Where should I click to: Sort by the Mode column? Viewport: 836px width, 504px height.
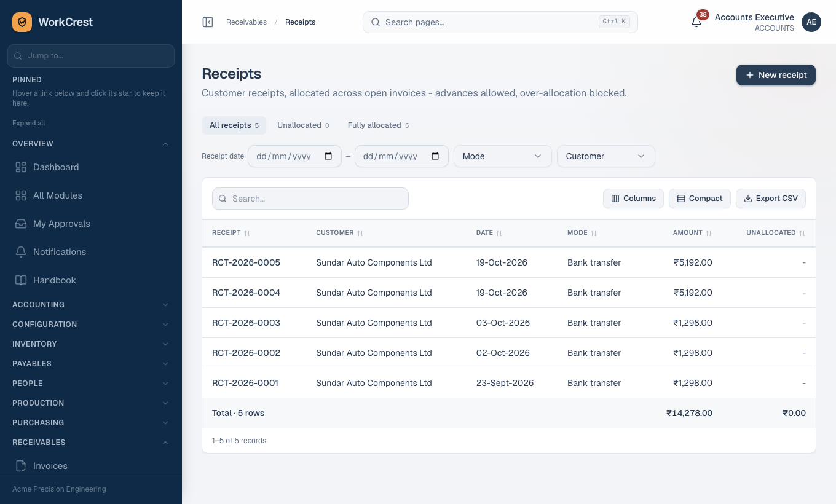pyautogui.click(x=582, y=233)
